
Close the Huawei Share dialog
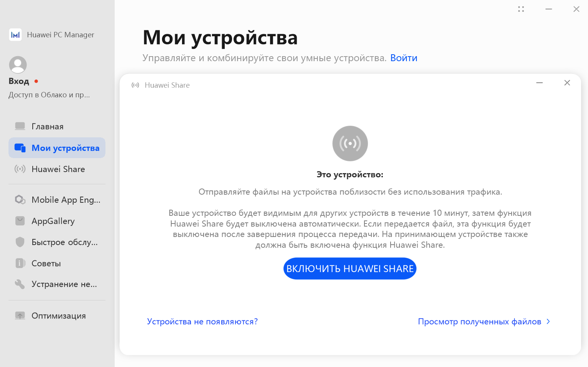click(567, 83)
